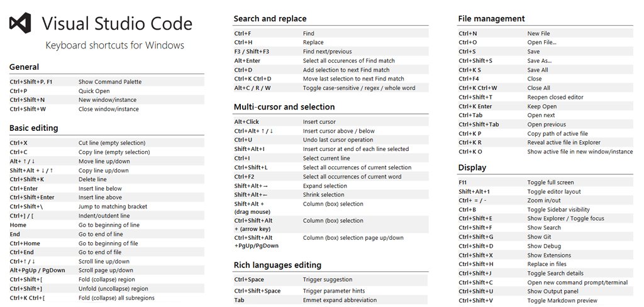Click the 'Save As...' description
This screenshot has height=307, width=644.
[x=539, y=61]
